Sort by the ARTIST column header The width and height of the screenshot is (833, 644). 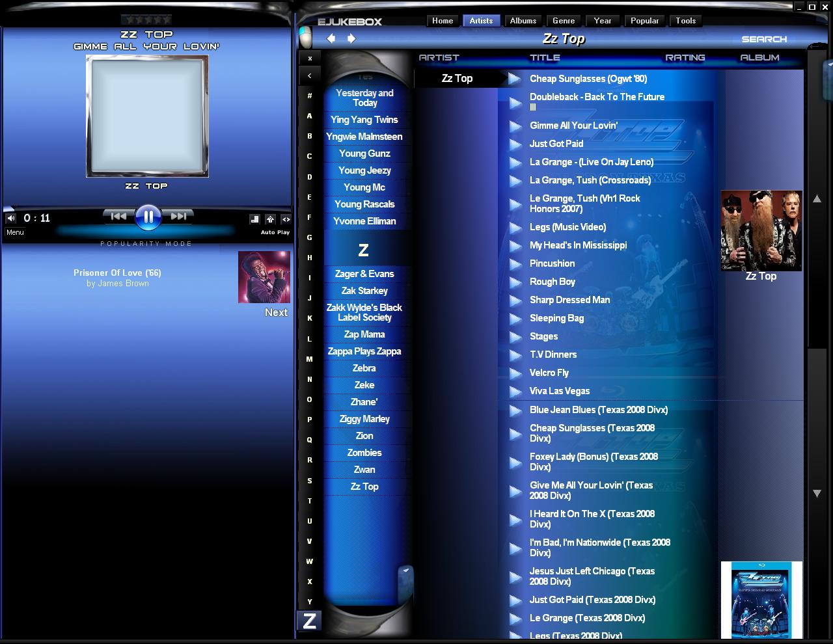(x=439, y=57)
